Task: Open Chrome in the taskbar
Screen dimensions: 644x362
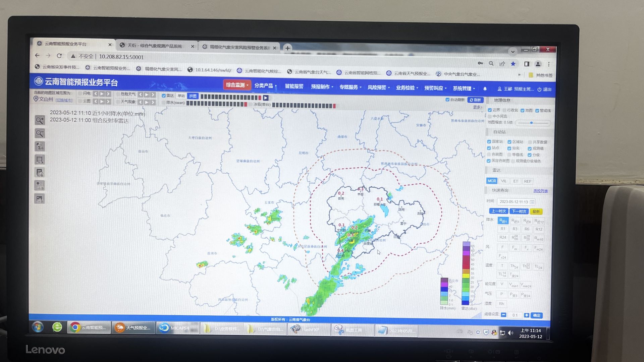Action: [x=89, y=327]
